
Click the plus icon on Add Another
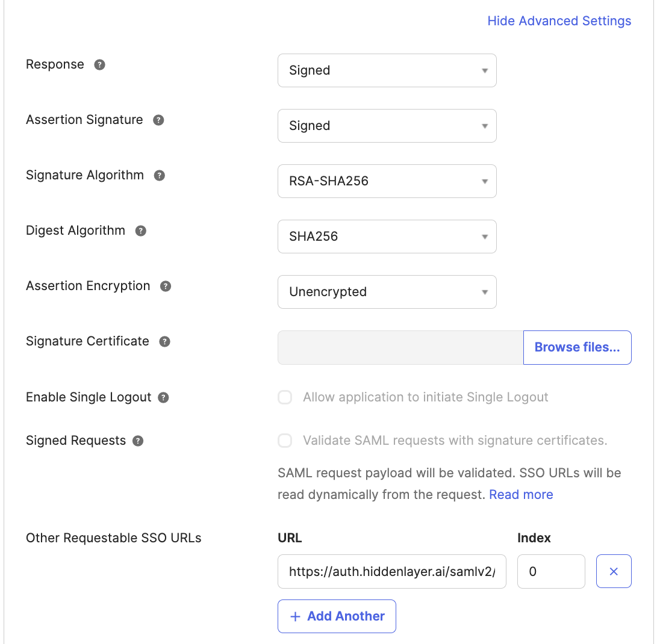coord(295,616)
